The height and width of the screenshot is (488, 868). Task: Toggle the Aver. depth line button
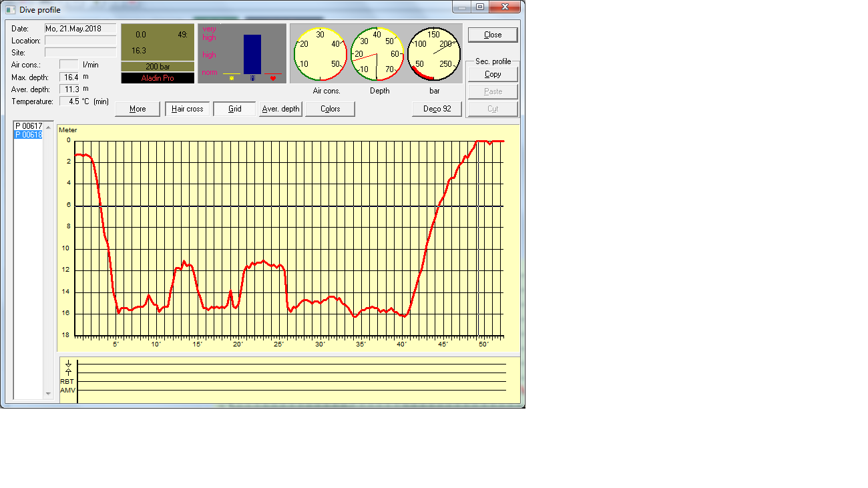(281, 109)
